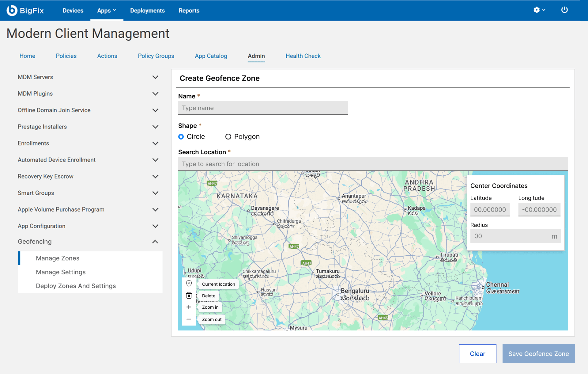The height and width of the screenshot is (374, 588).
Task: Click the trash delete icon on map
Action: pos(189,295)
